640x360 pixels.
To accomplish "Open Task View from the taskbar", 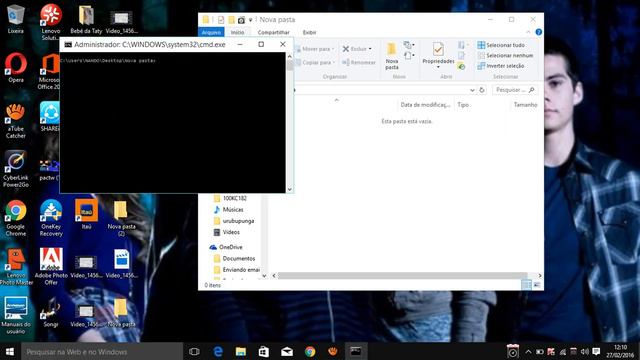I will 194,351.
